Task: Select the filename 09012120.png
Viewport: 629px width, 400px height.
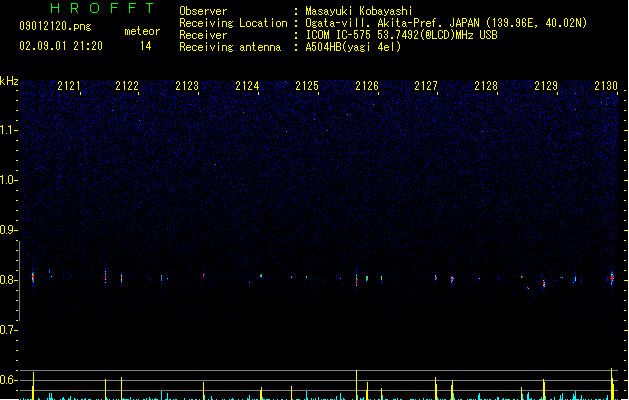Action: (x=55, y=26)
